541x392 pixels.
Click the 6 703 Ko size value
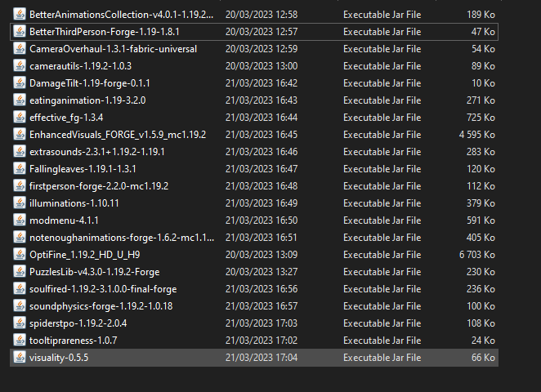coord(477,255)
